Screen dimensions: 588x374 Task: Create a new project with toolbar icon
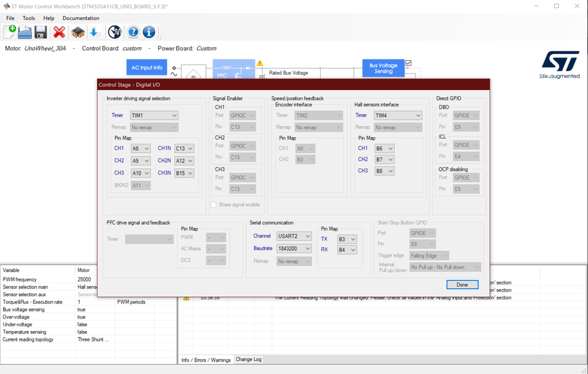pyautogui.click(x=10, y=32)
